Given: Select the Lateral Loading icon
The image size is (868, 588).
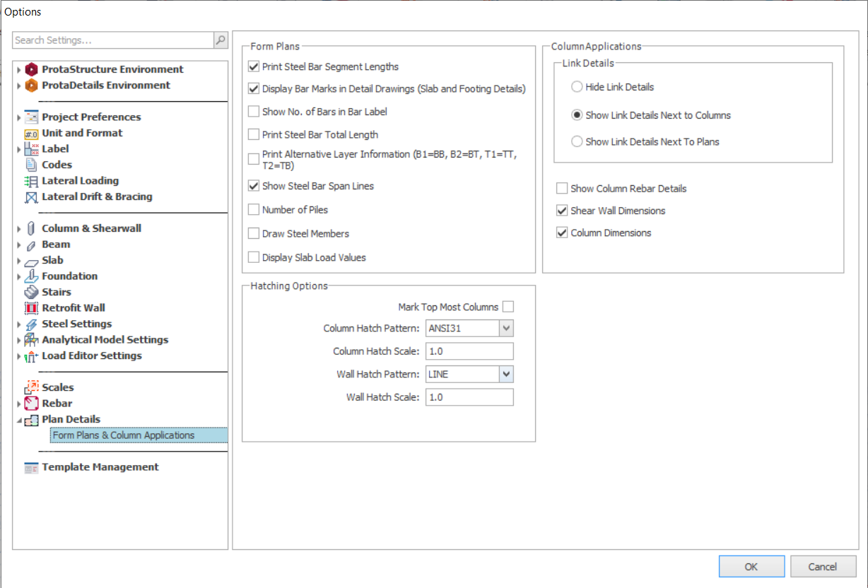Looking at the screenshot, I should click(x=31, y=181).
